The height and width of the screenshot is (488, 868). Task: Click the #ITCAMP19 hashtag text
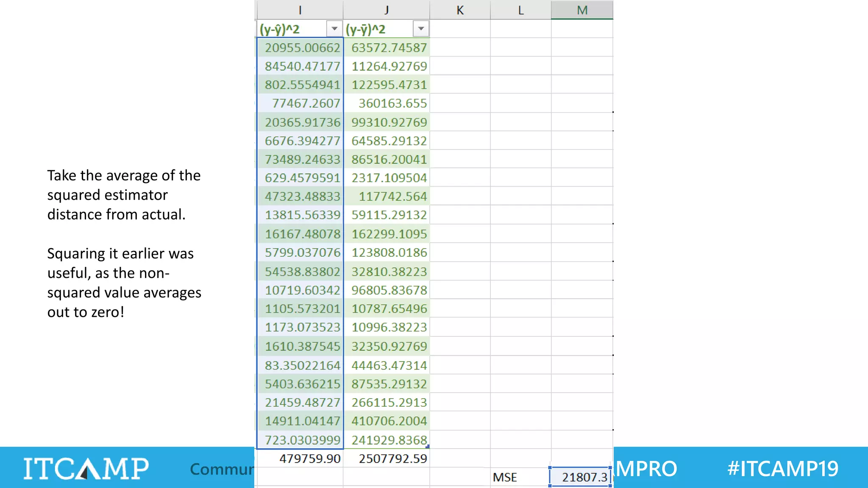pos(783,469)
